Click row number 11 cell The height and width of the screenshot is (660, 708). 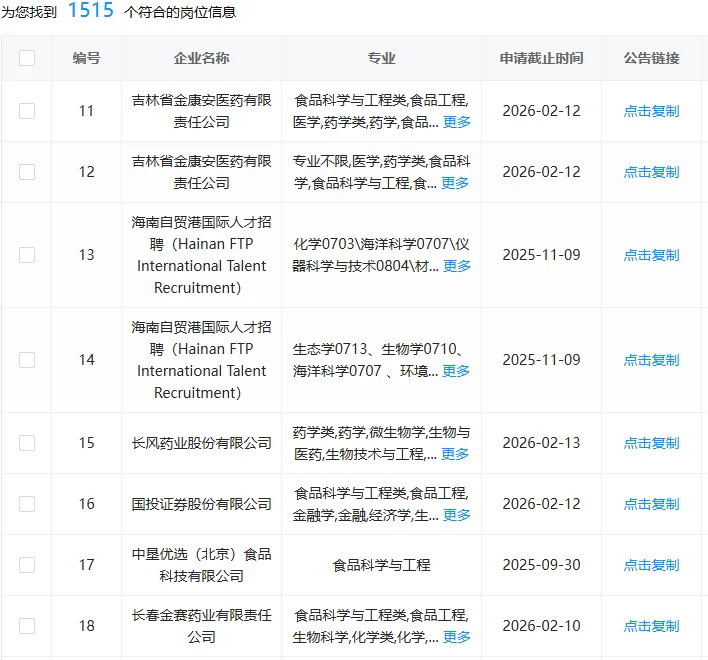click(x=86, y=111)
